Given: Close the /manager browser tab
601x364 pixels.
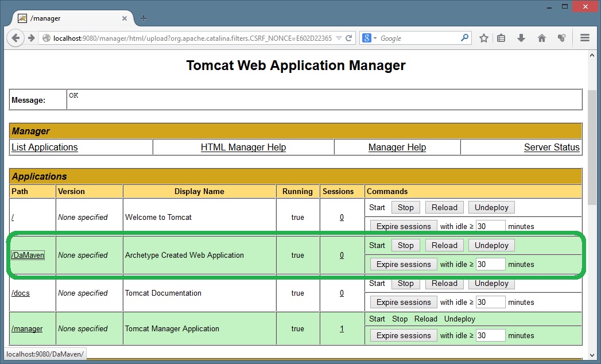Looking at the screenshot, I should point(125,18).
